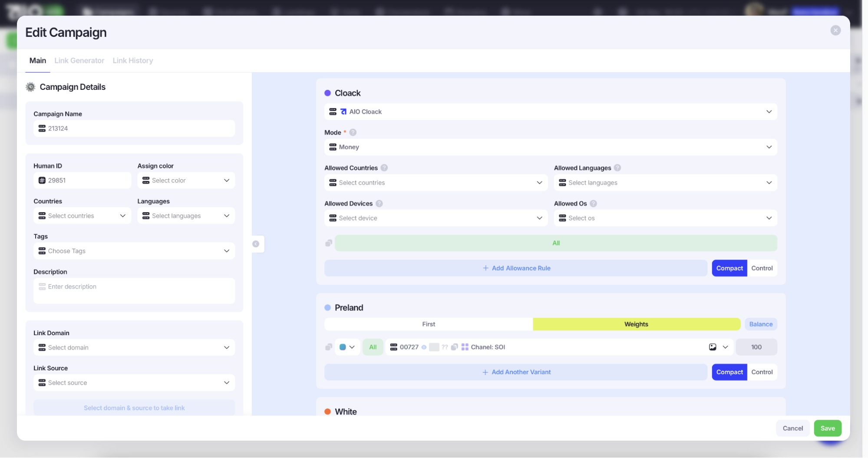868x458 pixels.
Task: Click the Campaign Details gear icon
Action: [30, 87]
